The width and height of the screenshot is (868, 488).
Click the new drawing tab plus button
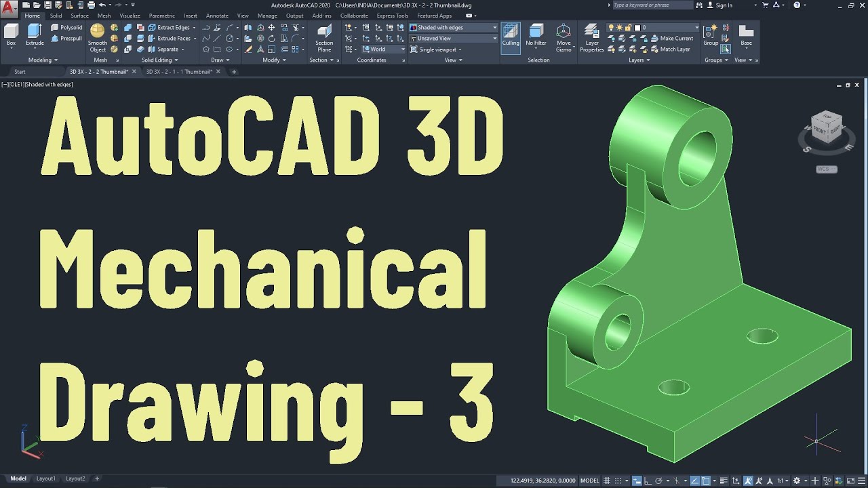(234, 72)
